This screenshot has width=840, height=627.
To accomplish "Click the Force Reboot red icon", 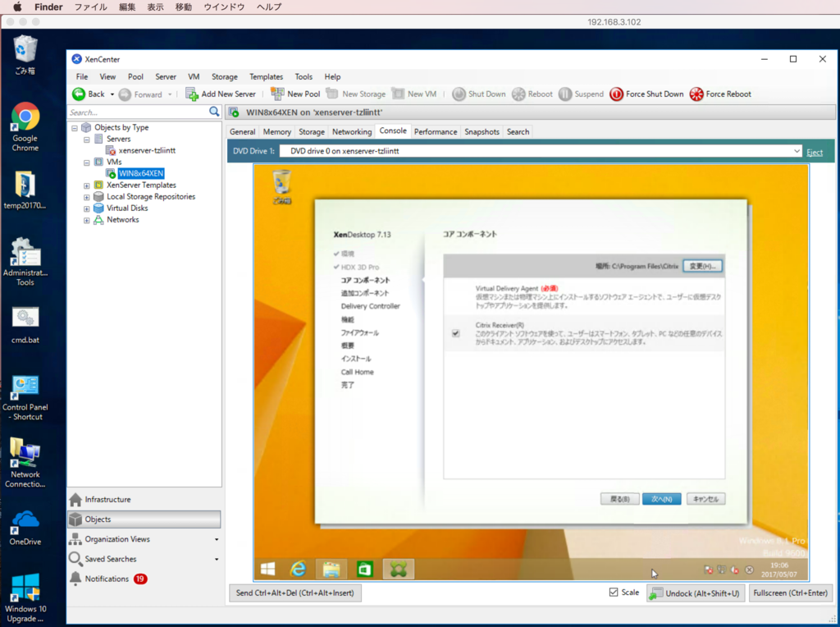I will click(696, 94).
